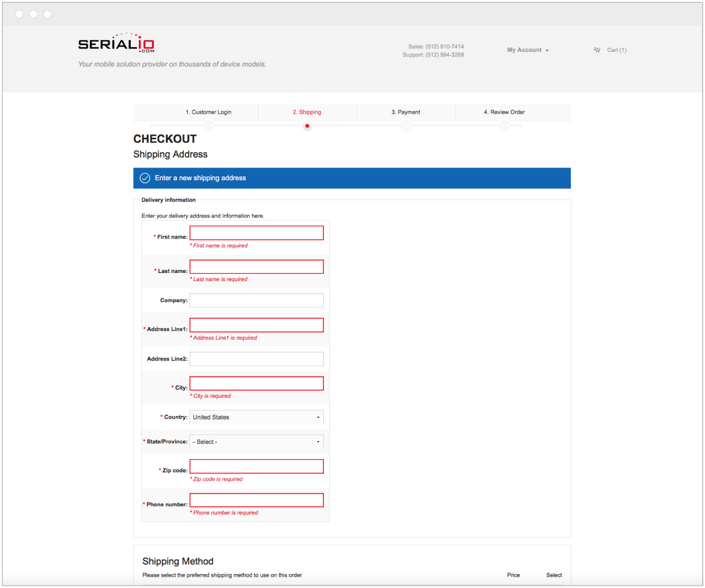Viewport: 705px width, 588px height.
Task: Open the State/Province select dropdown
Action: click(256, 442)
